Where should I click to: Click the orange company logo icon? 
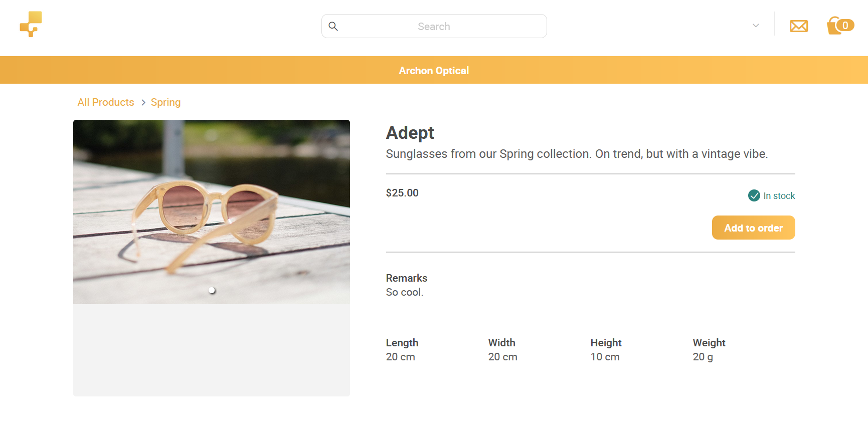31,24
